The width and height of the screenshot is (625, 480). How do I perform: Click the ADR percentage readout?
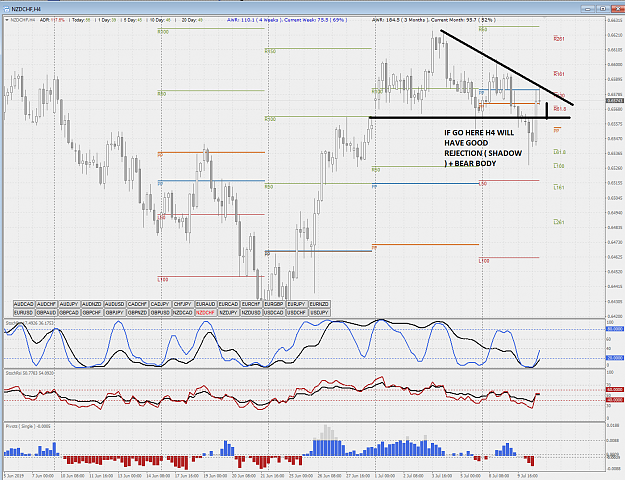(52, 20)
